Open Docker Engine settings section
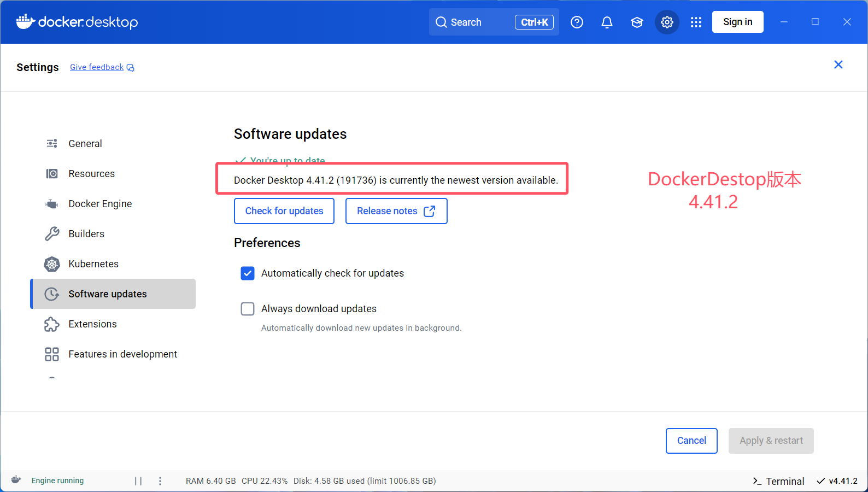Image resolution: width=868 pixels, height=492 pixels. [113, 204]
